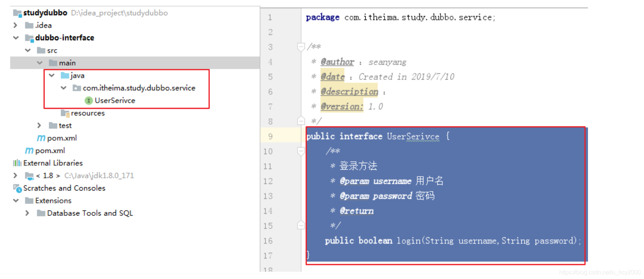Viewport: 644px width, 279px height.
Task: Click the login method name
Action: [409, 241]
